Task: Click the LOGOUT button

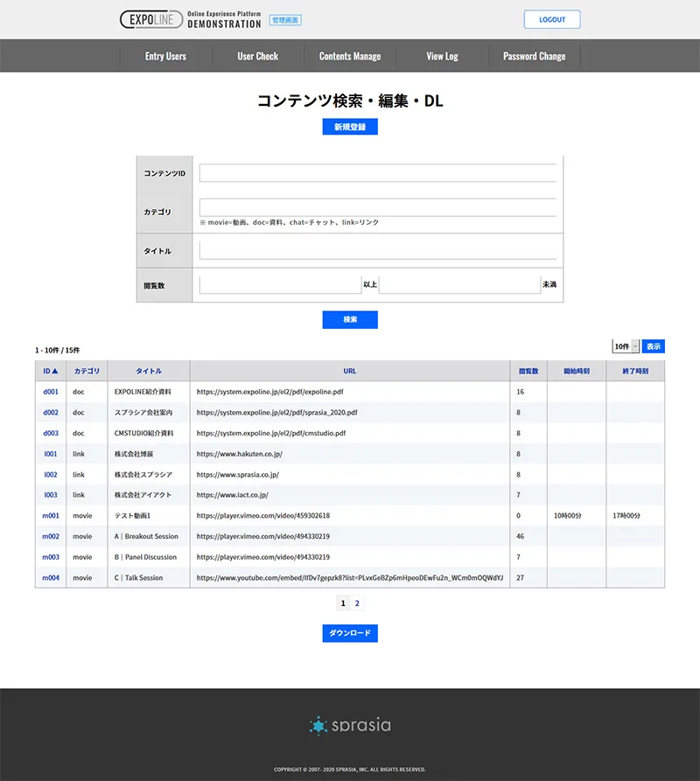Action: 552,19
